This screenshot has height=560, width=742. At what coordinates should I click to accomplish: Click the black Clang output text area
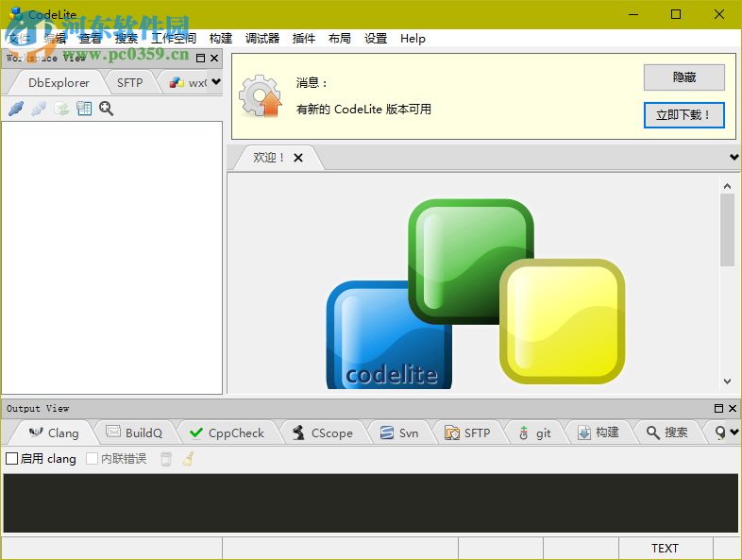coord(370,503)
